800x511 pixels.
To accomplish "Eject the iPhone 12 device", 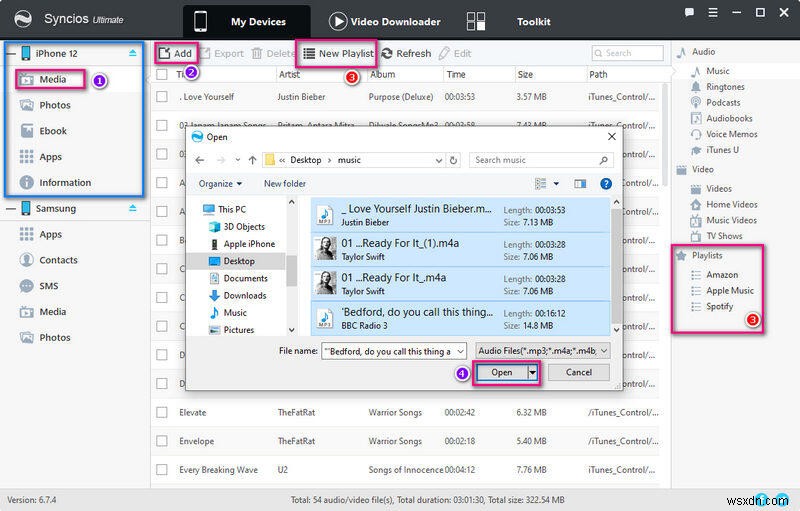I will point(133,53).
